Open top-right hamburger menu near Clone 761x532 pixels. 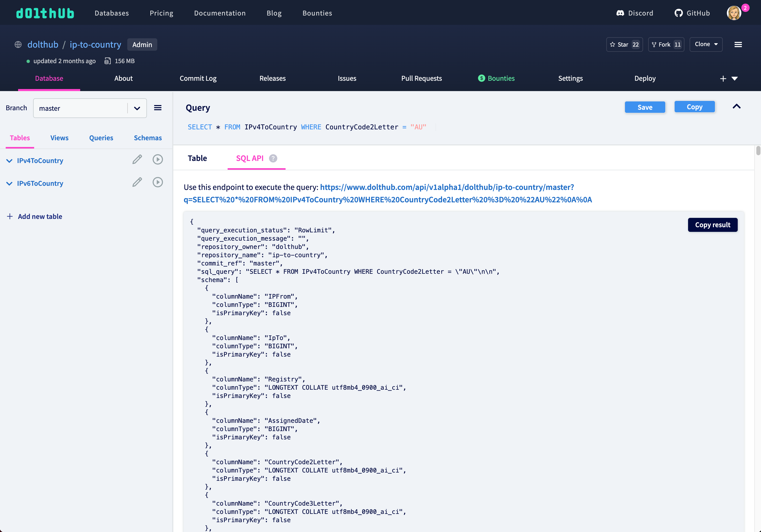(x=738, y=45)
